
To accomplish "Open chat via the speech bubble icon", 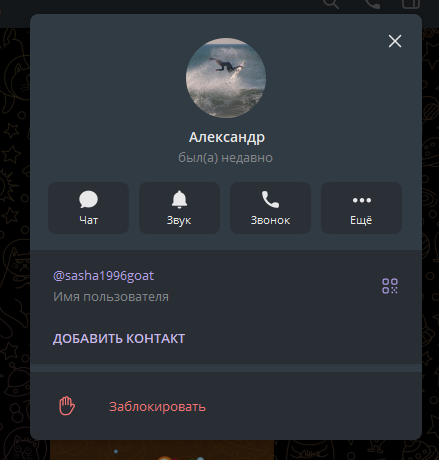I will (x=88, y=199).
